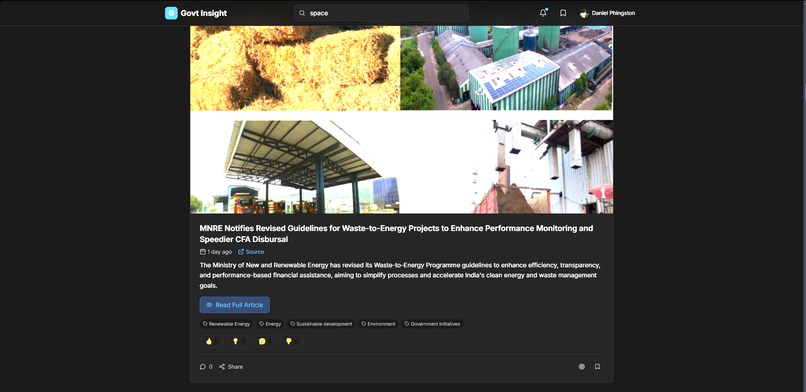Click the Govt Insight brand name
Image resolution: width=806 pixels, height=392 pixels.
[x=204, y=13]
